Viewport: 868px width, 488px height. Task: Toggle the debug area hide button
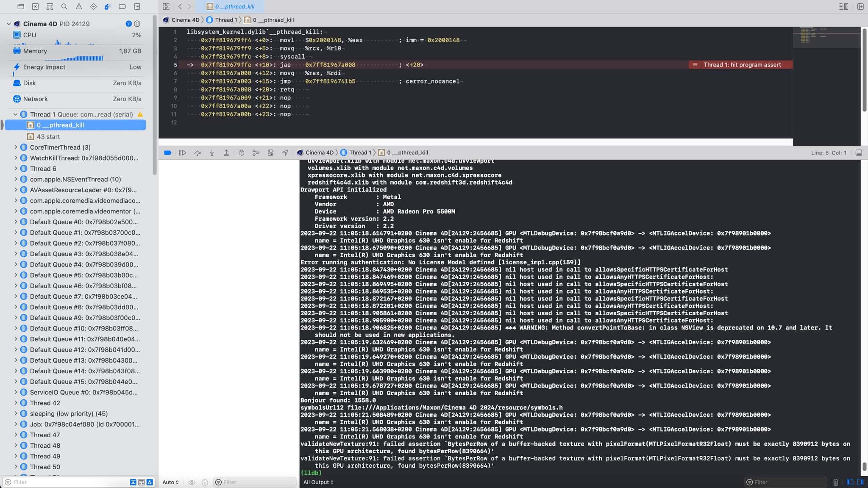859,152
